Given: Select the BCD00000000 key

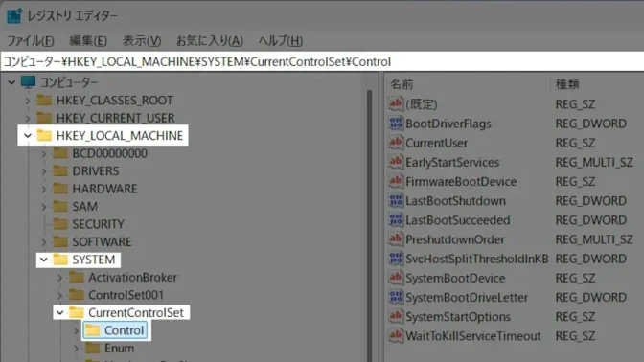Looking at the screenshot, I should (x=109, y=153).
